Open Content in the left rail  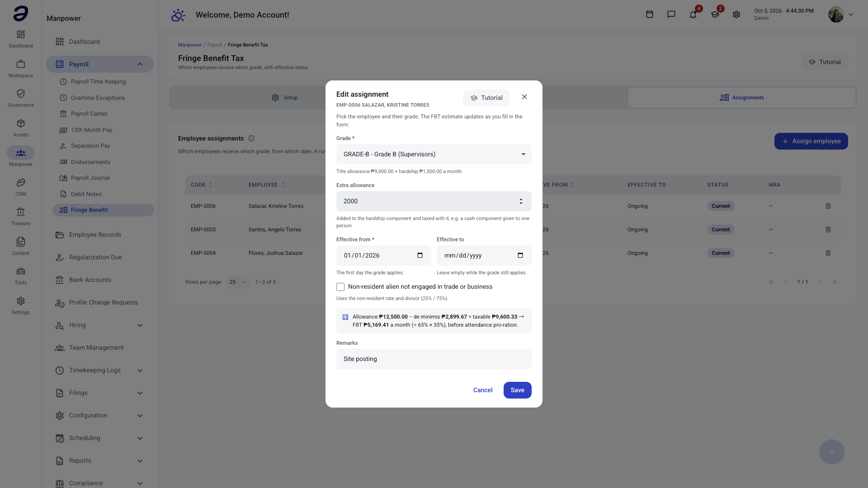click(x=21, y=246)
